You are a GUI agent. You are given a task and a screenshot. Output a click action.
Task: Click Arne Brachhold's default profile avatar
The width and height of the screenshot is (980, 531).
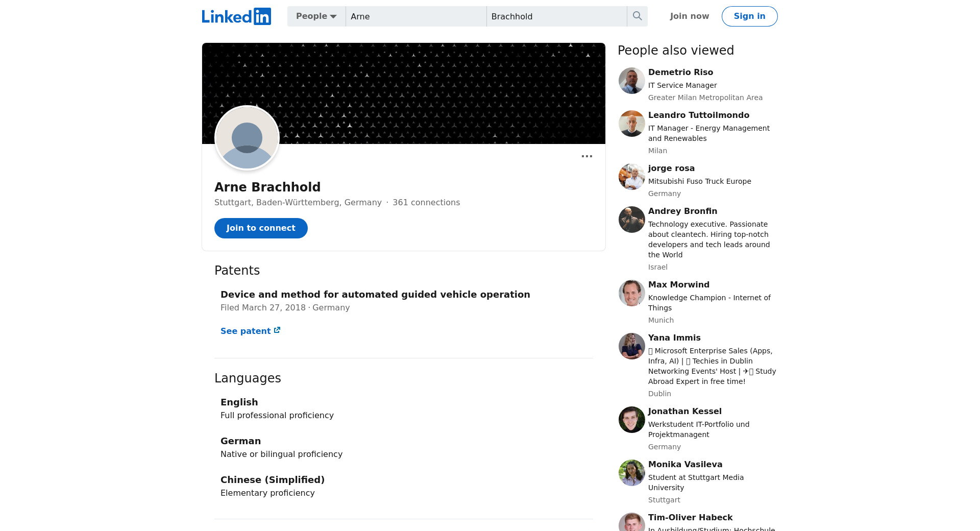[247, 138]
